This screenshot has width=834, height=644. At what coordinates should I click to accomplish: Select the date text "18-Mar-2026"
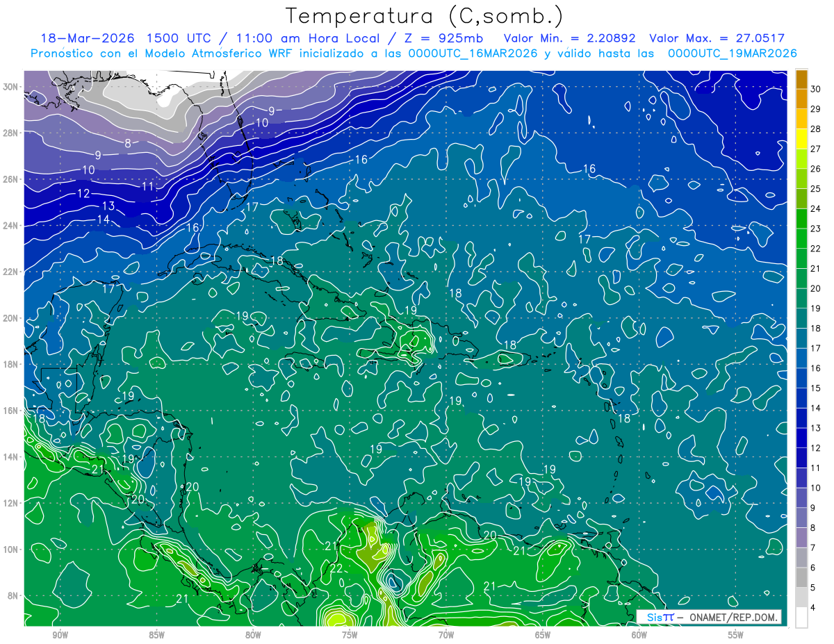pyautogui.click(x=87, y=38)
